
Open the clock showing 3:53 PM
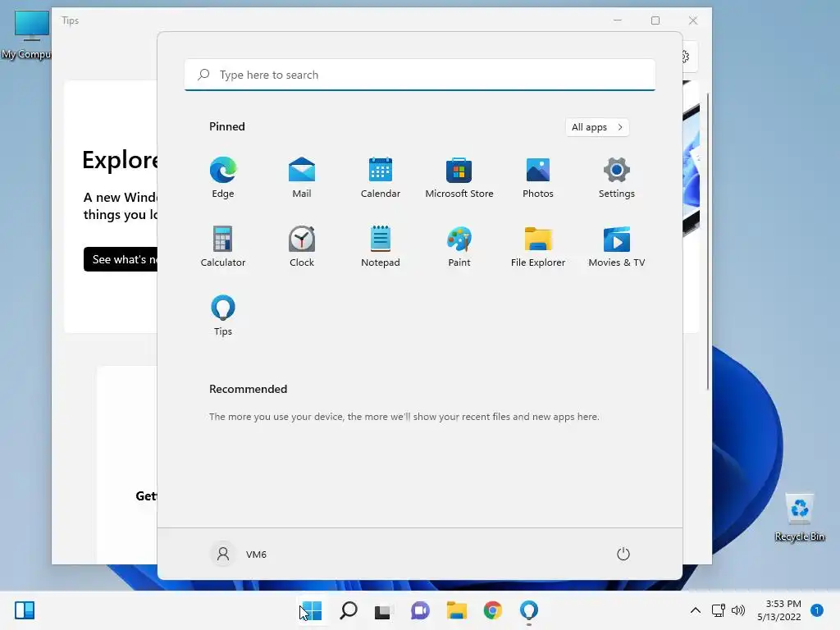coord(779,610)
